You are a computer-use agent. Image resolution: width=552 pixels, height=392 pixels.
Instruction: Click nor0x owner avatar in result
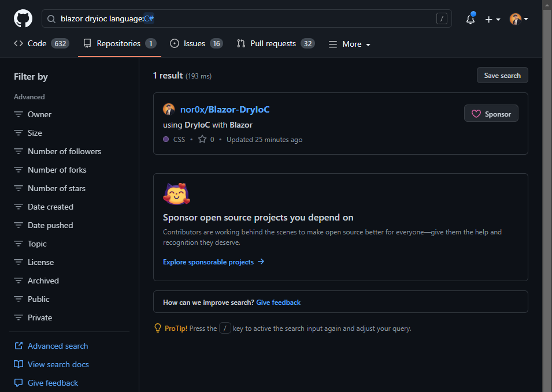(169, 110)
